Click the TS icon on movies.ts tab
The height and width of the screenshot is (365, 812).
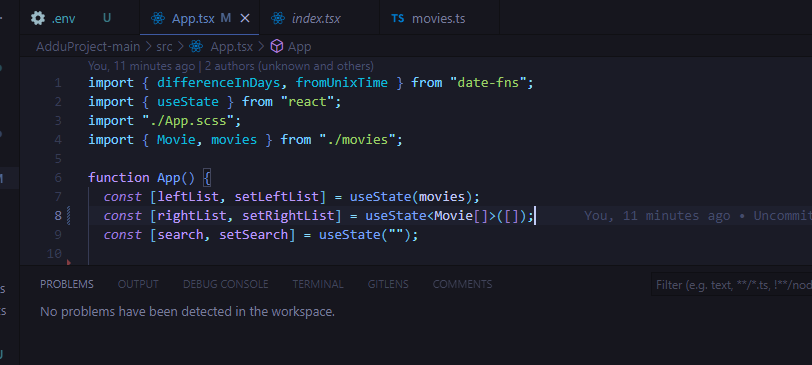click(398, 19)
